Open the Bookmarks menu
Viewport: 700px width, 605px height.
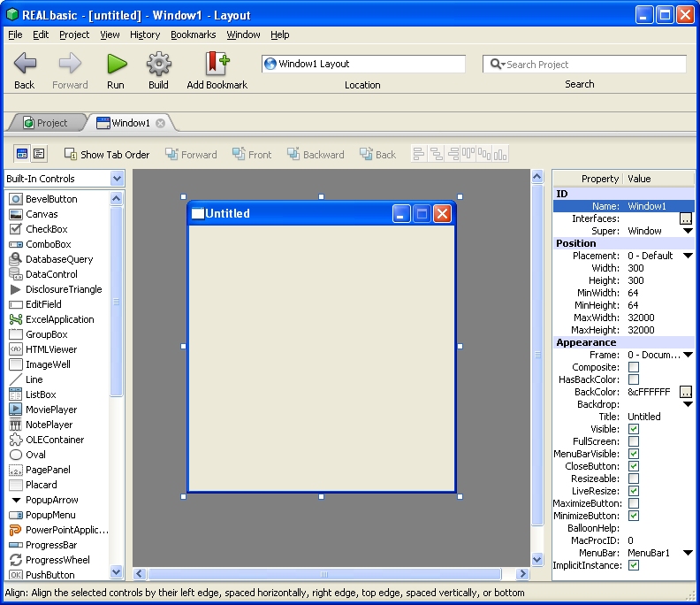pos(193,34)
